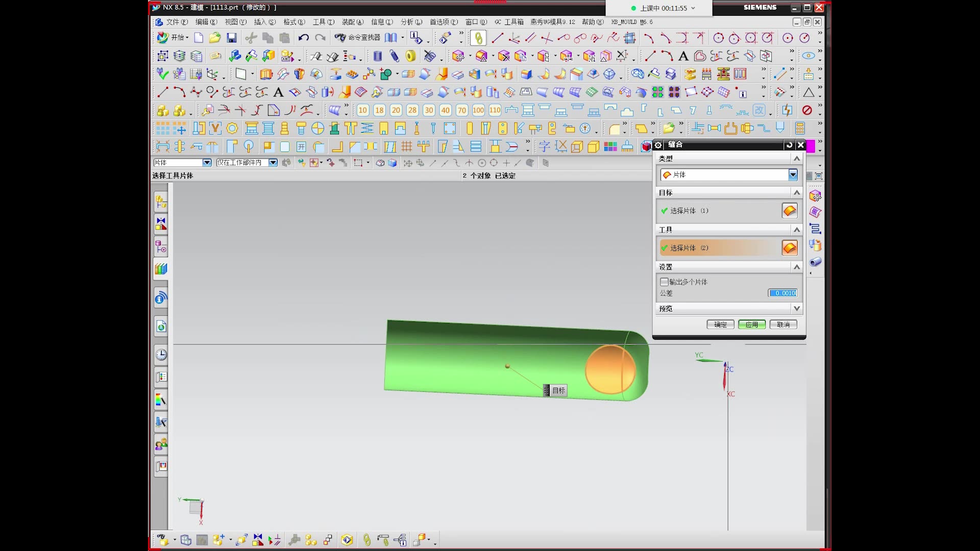Screen dimensions: 980x551
Task: Click the Save floppy disk icon
Action: click(232, 38)
